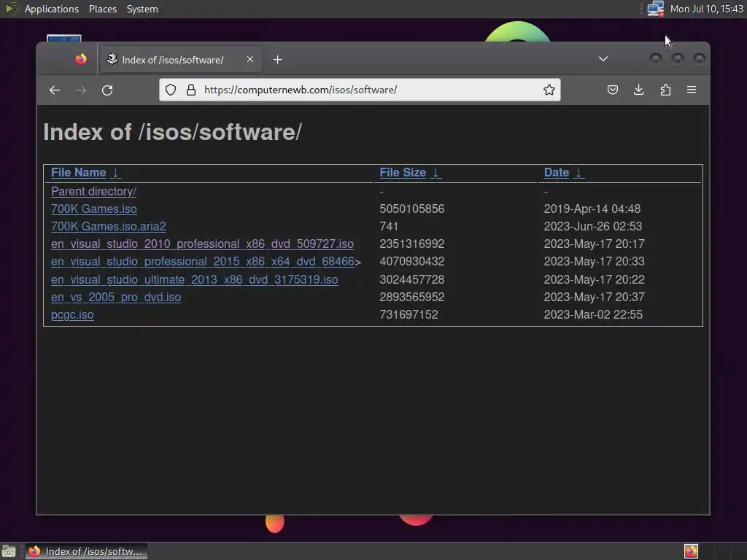Image resolution: width=747 pixels, height=560 pixels.
Task: Click date 2023-May-17 20:37
Action: [x=594, y=297]
